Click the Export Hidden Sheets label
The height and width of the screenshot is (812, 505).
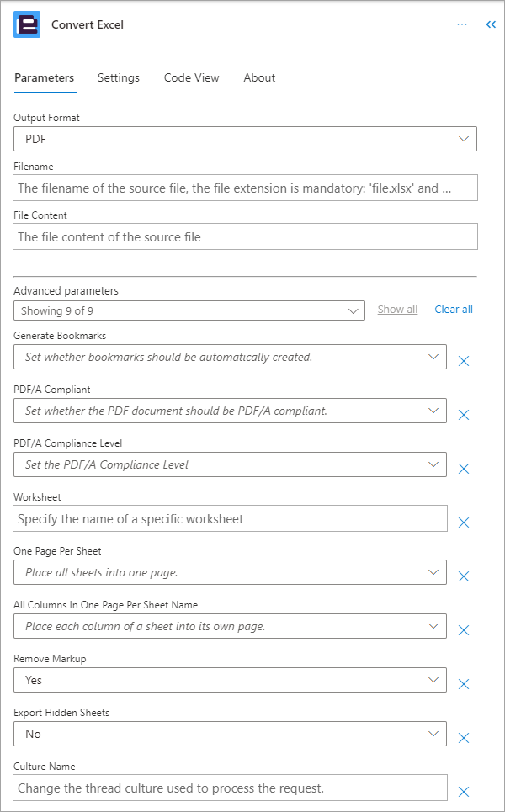point(61,713)
